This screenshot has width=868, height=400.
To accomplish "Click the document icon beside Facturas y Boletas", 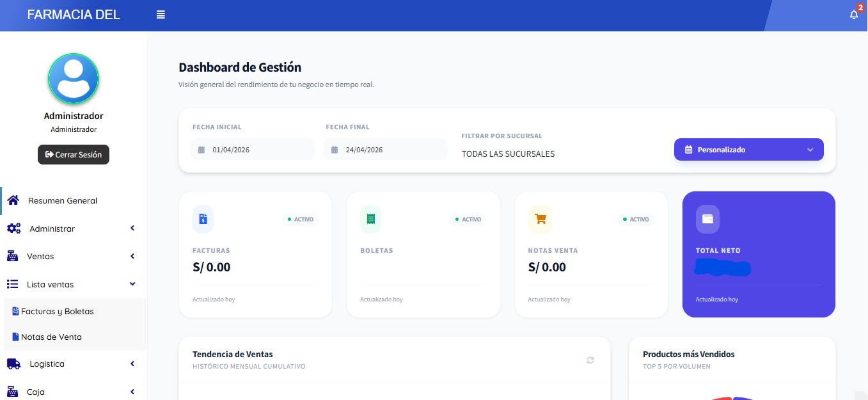I will coord(15,311).
